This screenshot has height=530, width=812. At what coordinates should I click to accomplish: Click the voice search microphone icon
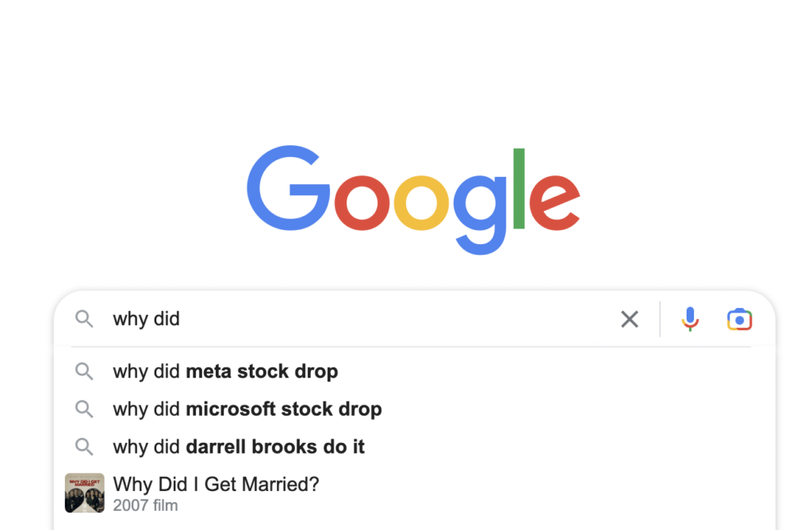[690, 319]
